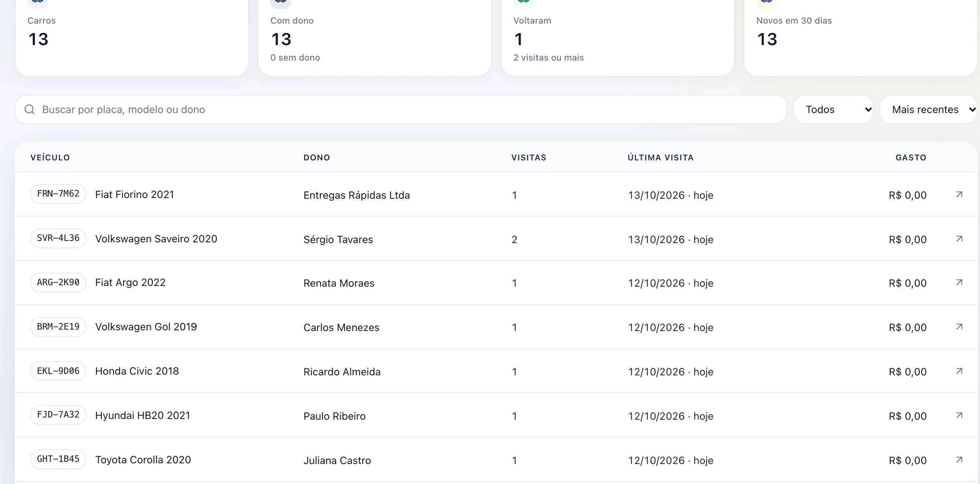
Task: Click owner Entregas Rápidas Ltda
Action: click(x=356, y=195)
